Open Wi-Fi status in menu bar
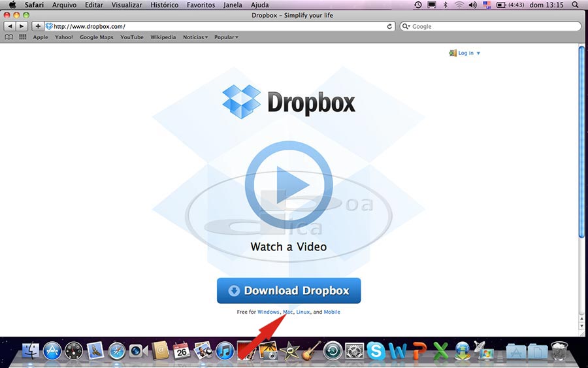This screenshot has width=588, height=368. [459, 5]
